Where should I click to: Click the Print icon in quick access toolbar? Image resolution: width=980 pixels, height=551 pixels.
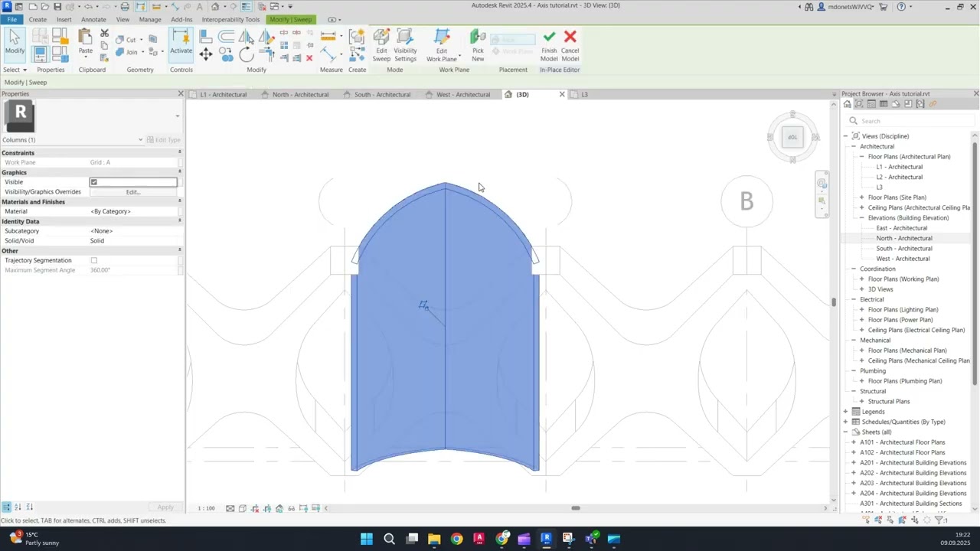125,7
